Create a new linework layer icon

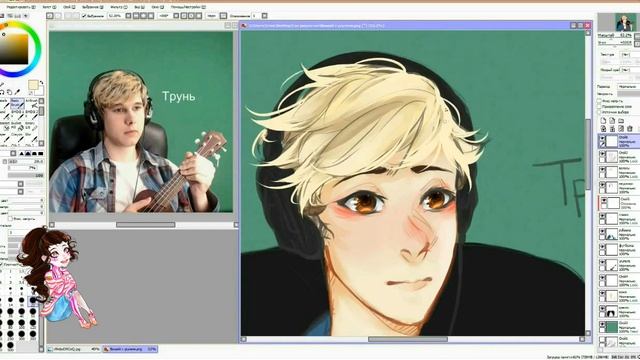click(x=611, y=121)
